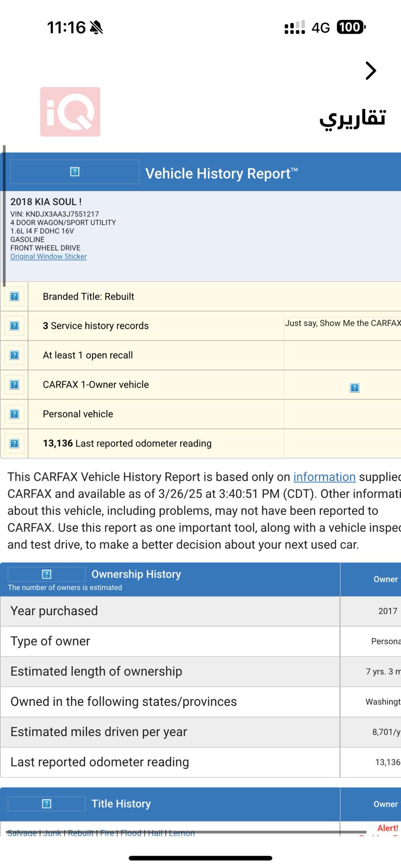Tap the 8,701 miles per year value
This screenshot has height=868, width=401.
(386, 732)
